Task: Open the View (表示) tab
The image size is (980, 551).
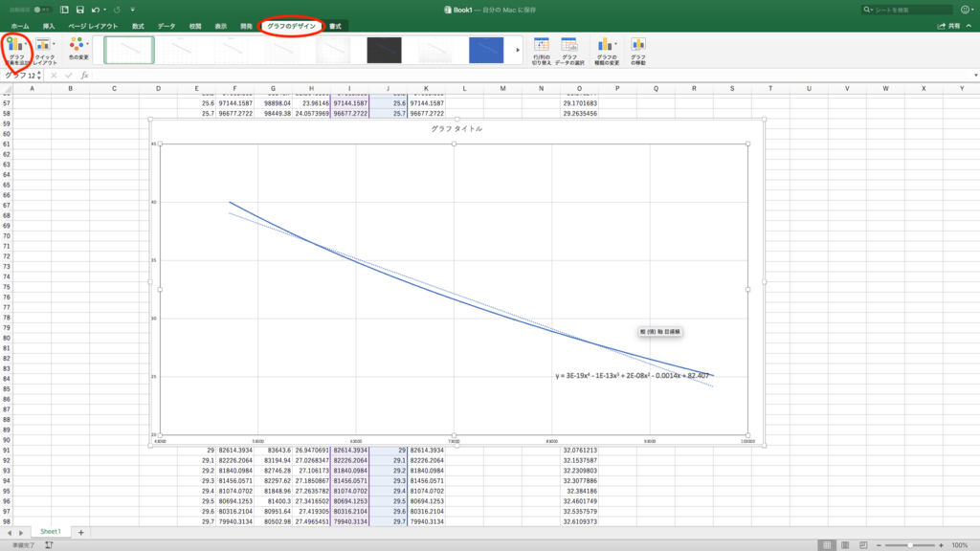Action: click(x=221, y=26)
